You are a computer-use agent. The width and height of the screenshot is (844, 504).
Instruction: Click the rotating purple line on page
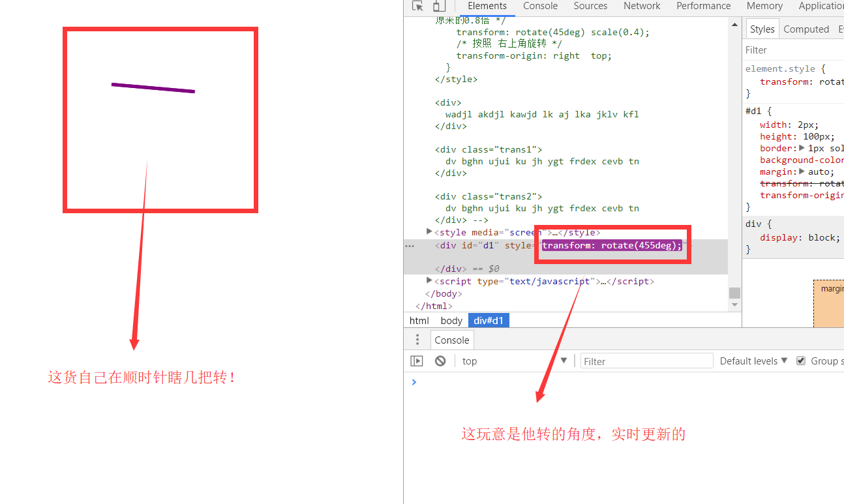153,87
